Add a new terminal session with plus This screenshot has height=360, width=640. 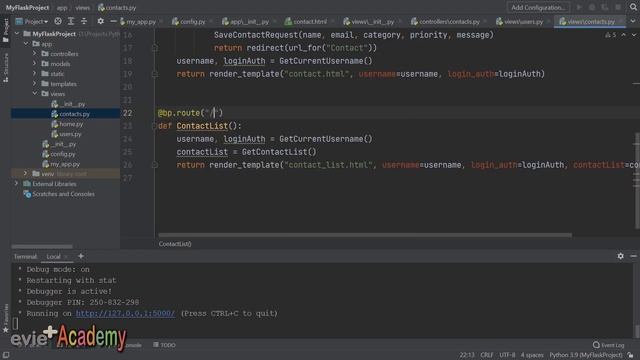coord(81,256)
